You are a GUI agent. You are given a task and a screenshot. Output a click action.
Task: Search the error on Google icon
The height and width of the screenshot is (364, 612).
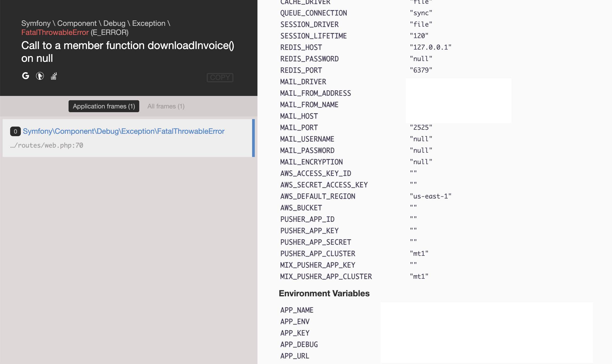[x=25, y=76]
